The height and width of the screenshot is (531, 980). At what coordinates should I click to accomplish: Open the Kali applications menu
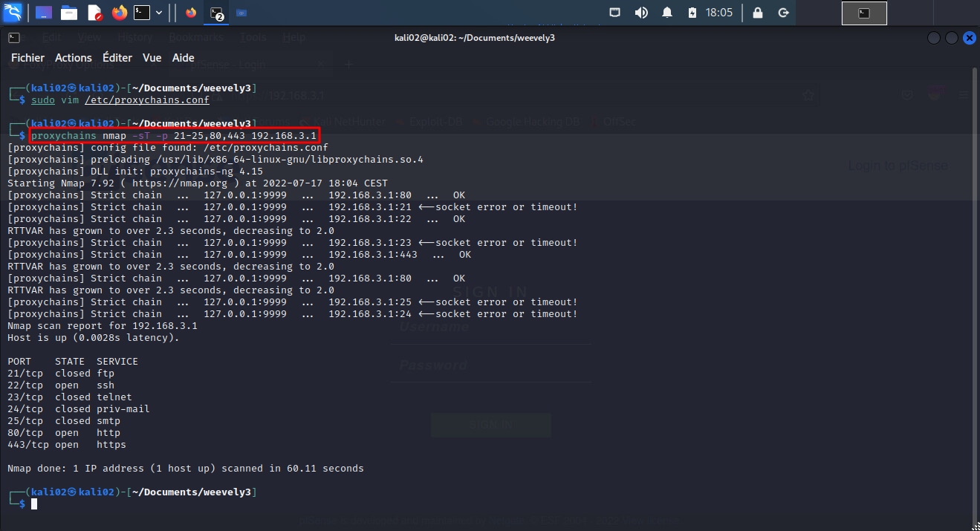pyautogui.click(x=12, y=13)
